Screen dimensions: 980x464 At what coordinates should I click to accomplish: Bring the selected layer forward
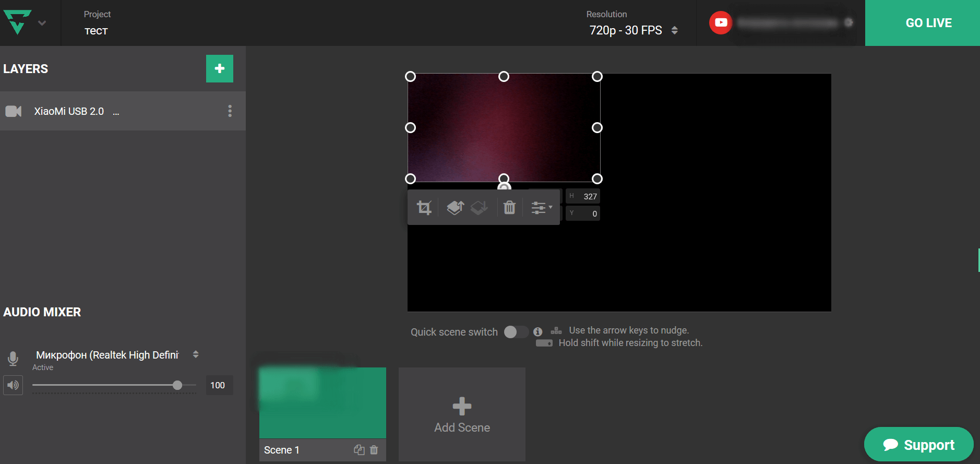(455, 208)
